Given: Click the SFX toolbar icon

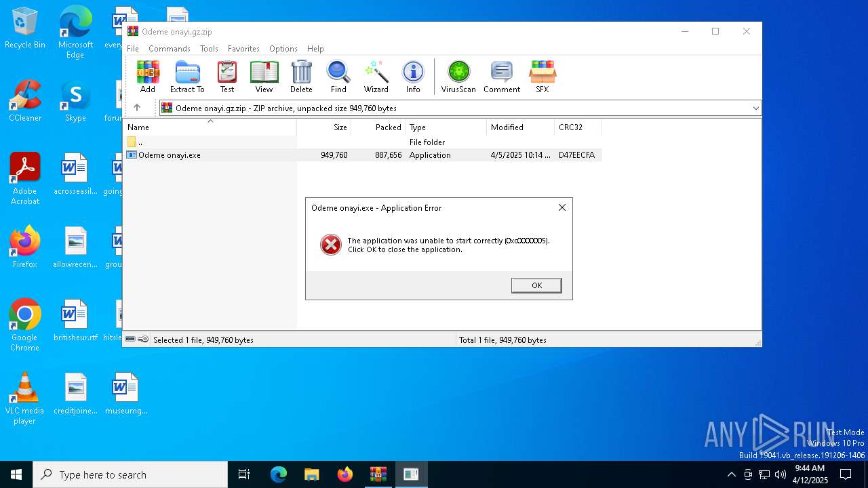Looking at the screenshot, I should tap(542, 77).
